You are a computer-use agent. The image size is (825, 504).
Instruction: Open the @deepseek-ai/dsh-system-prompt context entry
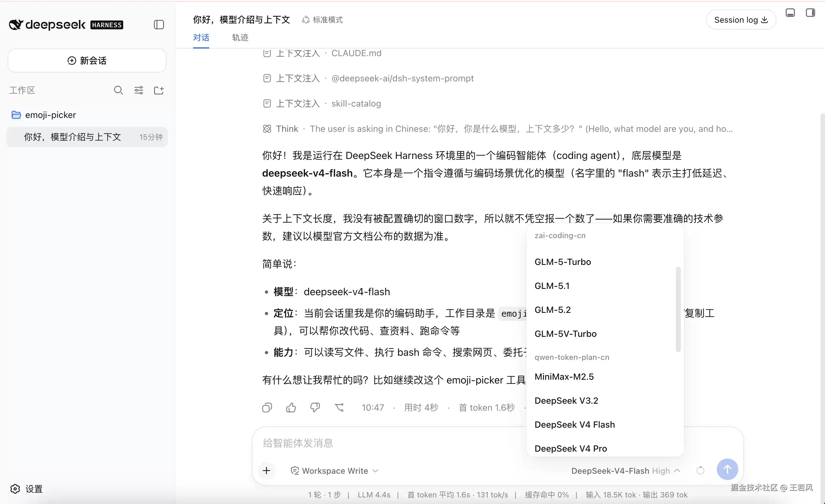(x=368, y=78)
